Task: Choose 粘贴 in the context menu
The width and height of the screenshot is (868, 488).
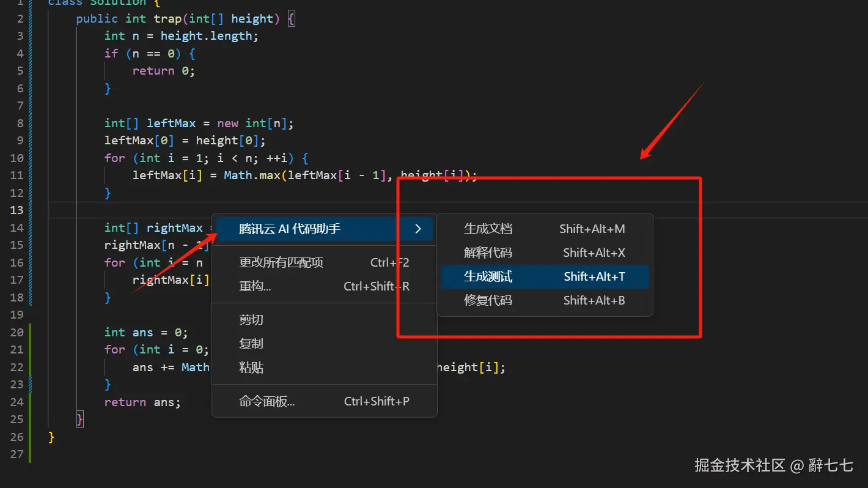Action: tap(324, 368)
